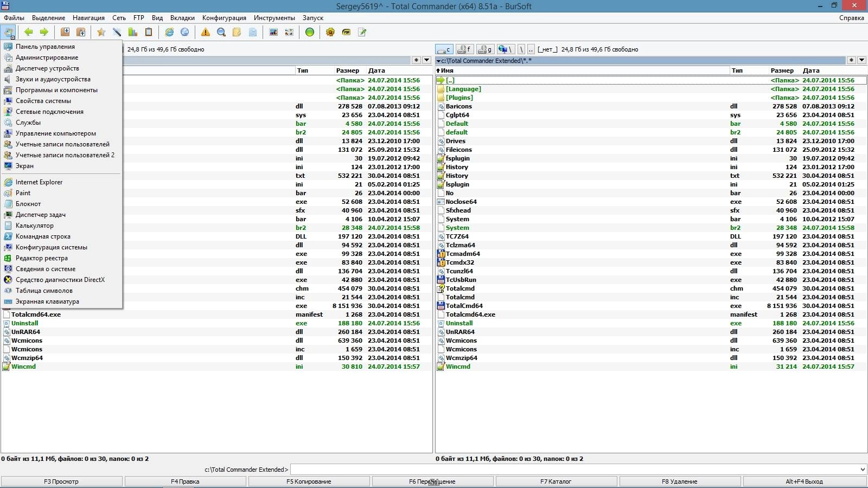Open the Инструменты menu
The image size is (868, 488).
click(275, 17)
